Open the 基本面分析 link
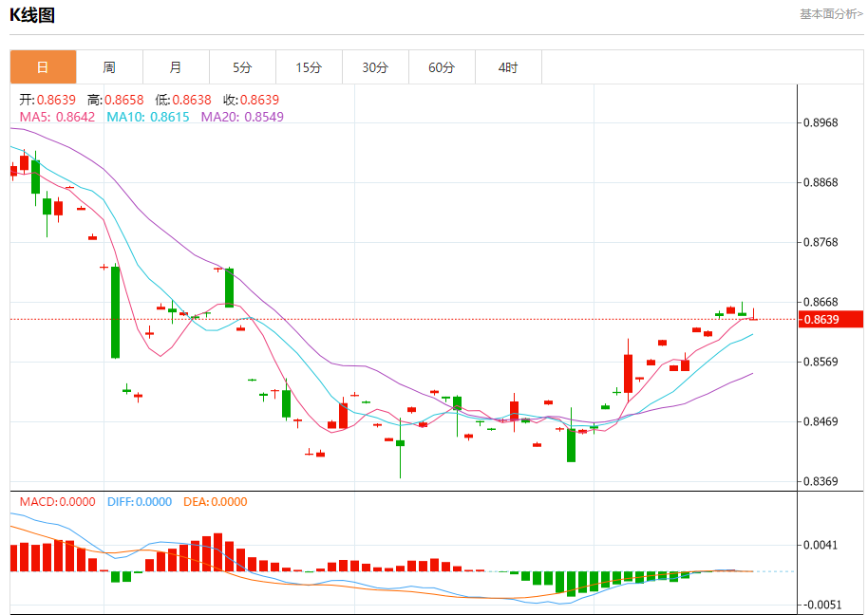This screenshot has width=868, height=615. [x=831, y=14]
